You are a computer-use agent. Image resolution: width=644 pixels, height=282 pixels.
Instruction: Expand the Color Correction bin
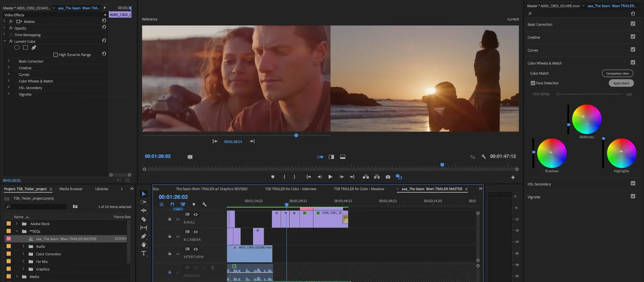[23, 254]
